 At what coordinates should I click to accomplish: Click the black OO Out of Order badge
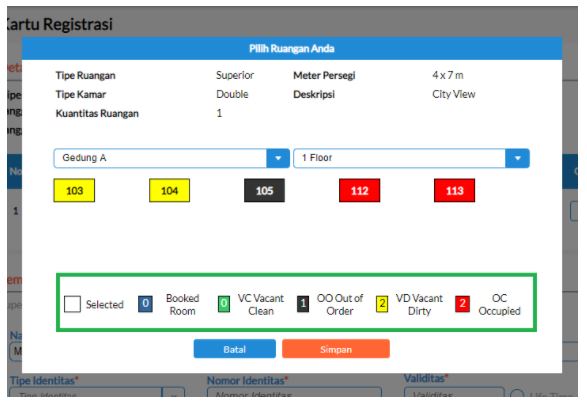coord(303,304)
